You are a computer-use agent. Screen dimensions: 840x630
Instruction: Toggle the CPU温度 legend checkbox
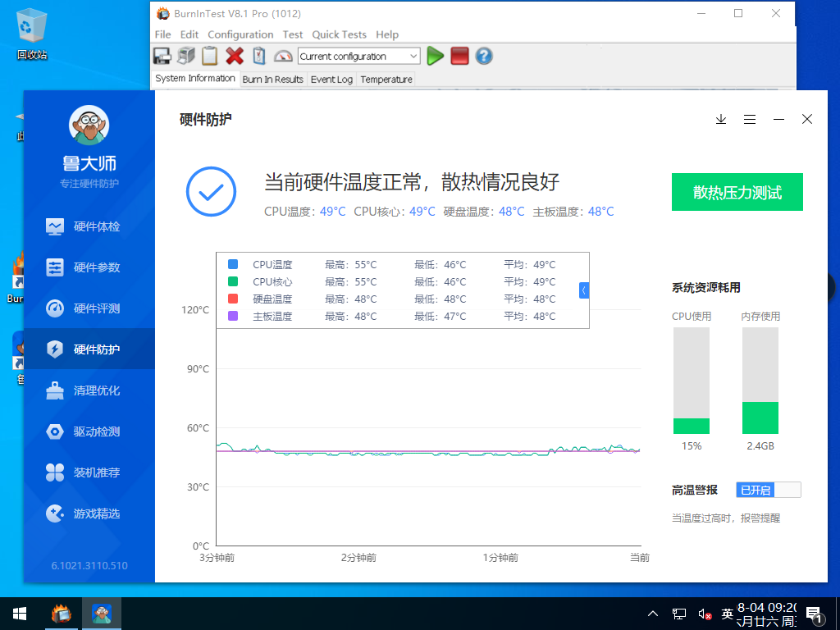[x=232, y=264]
